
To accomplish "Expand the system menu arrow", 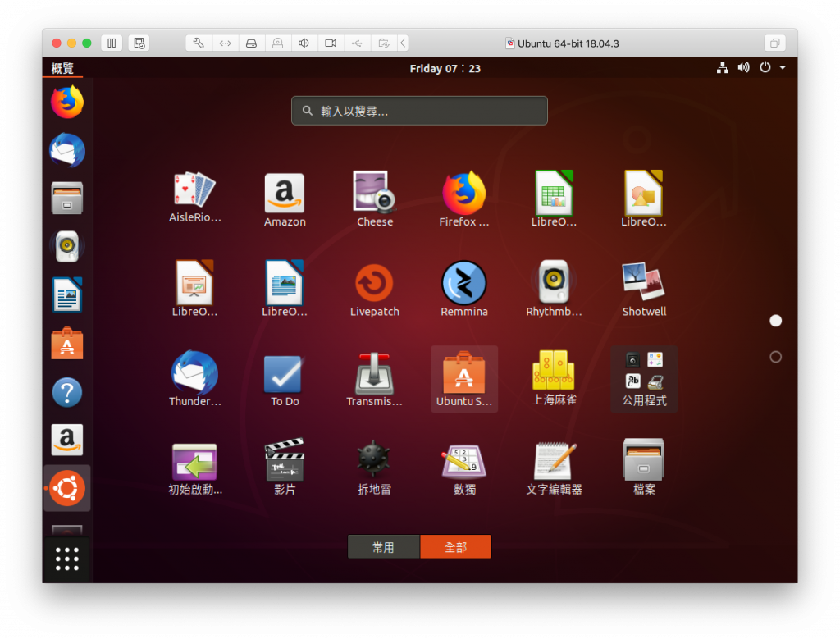I will (783, 68).
